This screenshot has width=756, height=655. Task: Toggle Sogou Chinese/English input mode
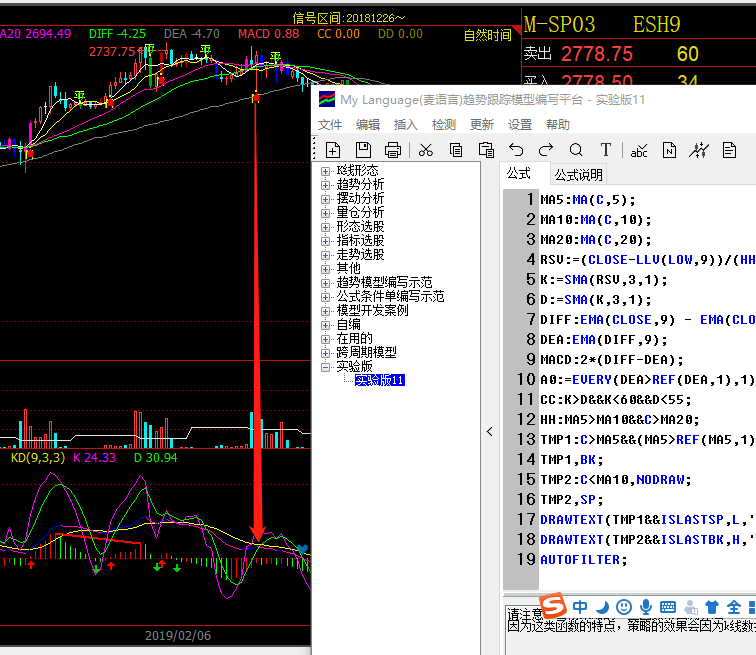[x=580, y=606]
